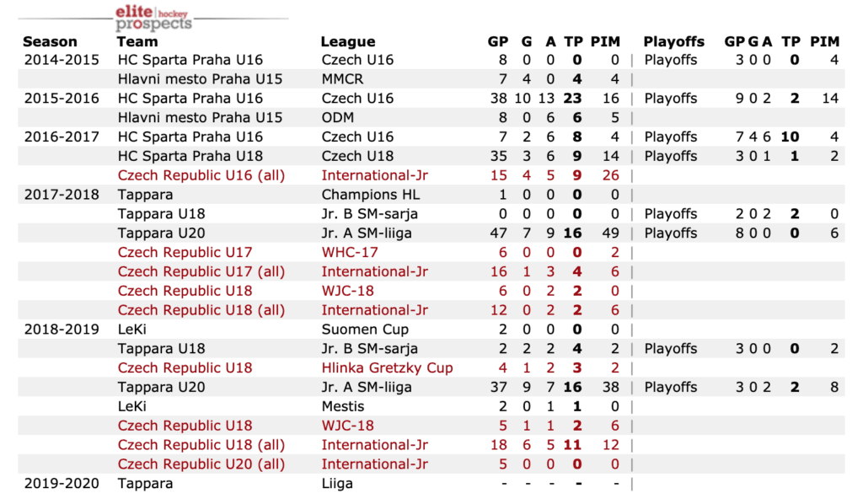This screenshot has width=863, height=504.
Task: Click the Champions HL league link
Action: (368, 195)
